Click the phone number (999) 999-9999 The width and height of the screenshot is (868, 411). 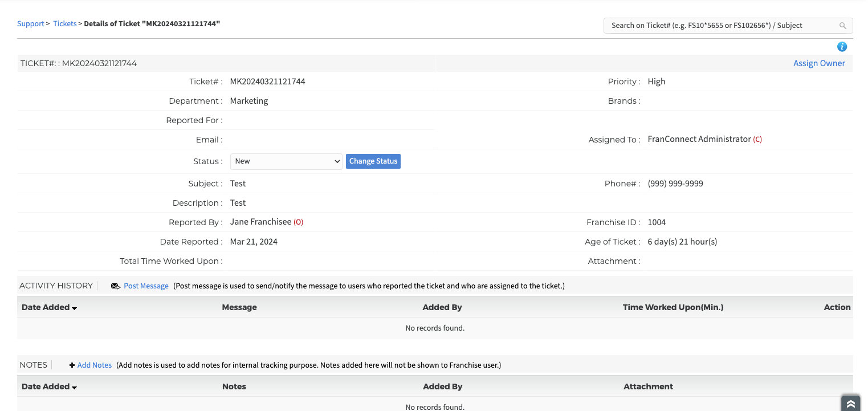click(675, 184)
